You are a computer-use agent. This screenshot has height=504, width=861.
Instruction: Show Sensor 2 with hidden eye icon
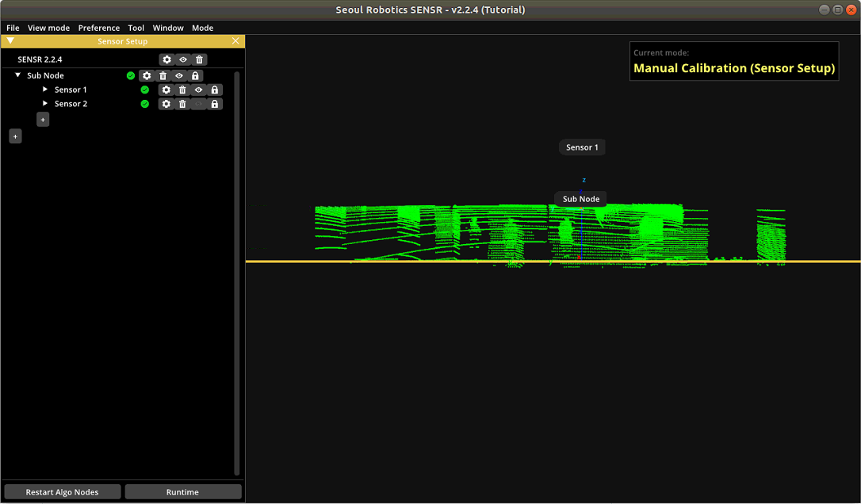(199, 104)
